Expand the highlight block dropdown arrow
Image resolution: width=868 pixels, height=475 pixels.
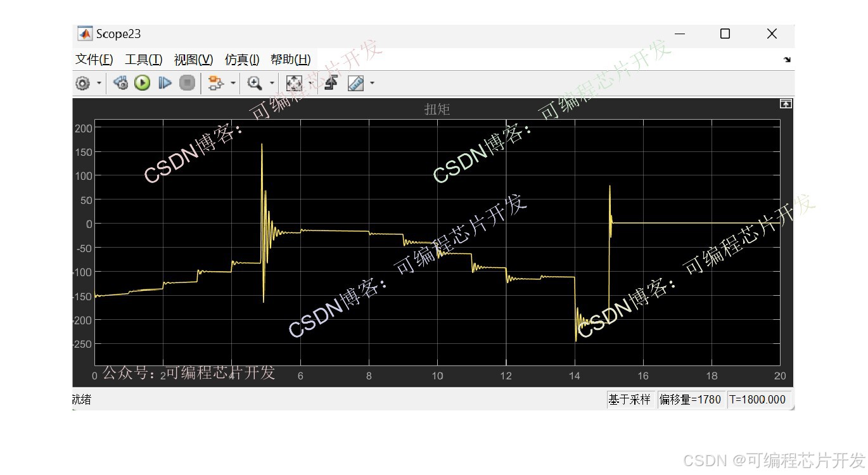(233, 83)
